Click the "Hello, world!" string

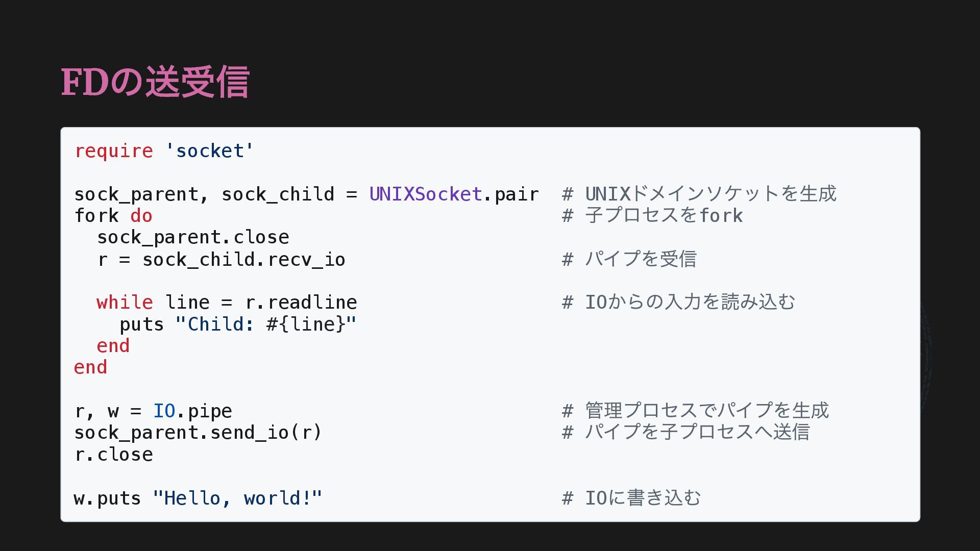pyautogui.click(x=237, y=498)
